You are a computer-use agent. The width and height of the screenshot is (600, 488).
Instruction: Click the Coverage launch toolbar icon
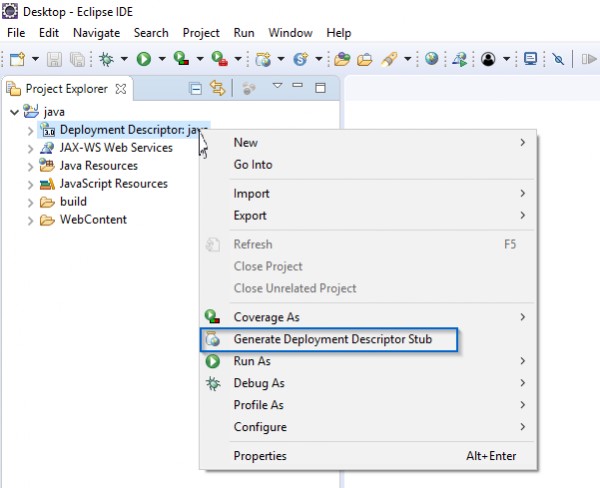point(180,59)
